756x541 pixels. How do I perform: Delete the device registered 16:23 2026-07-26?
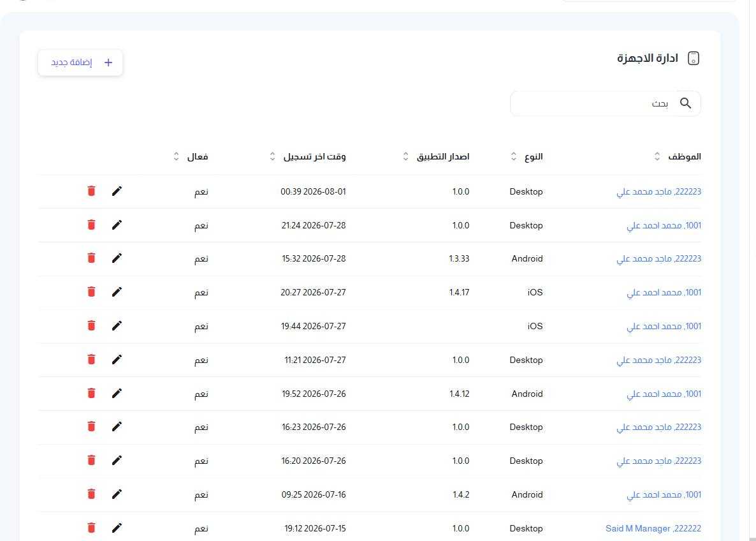[x=91, y=427]
